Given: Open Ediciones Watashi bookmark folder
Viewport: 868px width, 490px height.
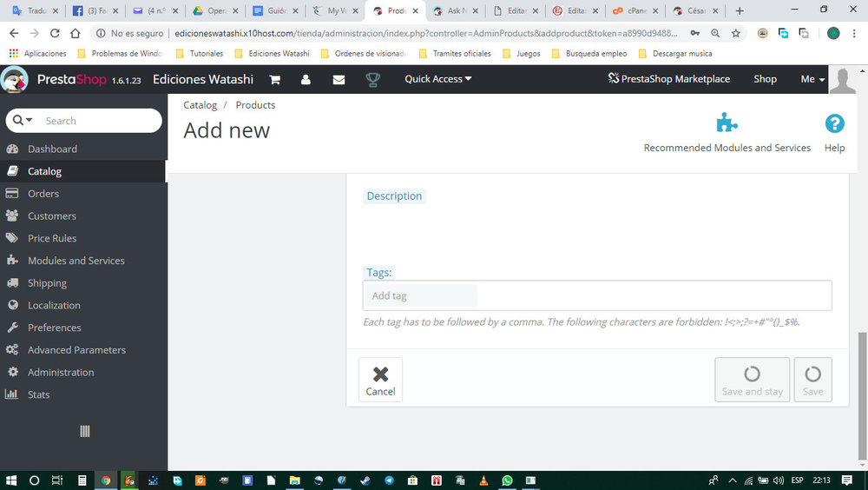Looking at the screenshot, I should tap(272, 54).
